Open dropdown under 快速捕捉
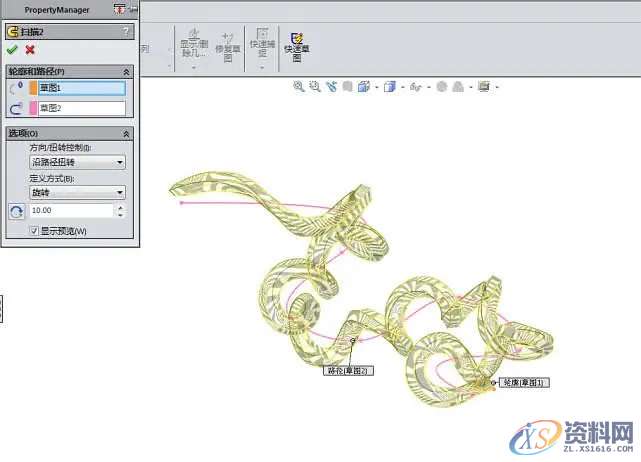 tap(262, 67)
